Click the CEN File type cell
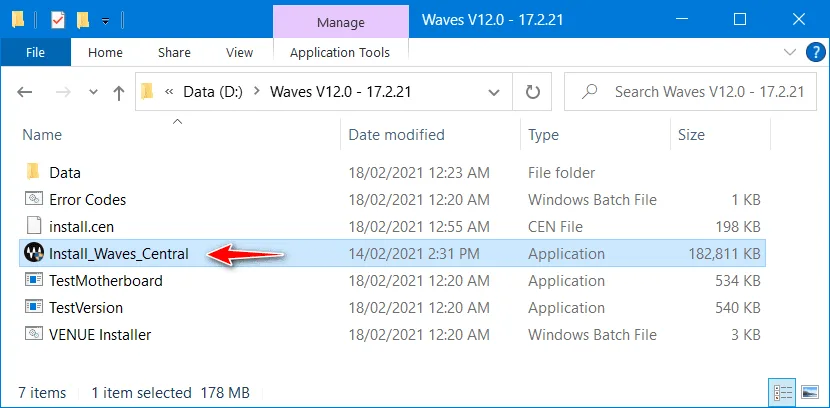 tap(555, 227)
